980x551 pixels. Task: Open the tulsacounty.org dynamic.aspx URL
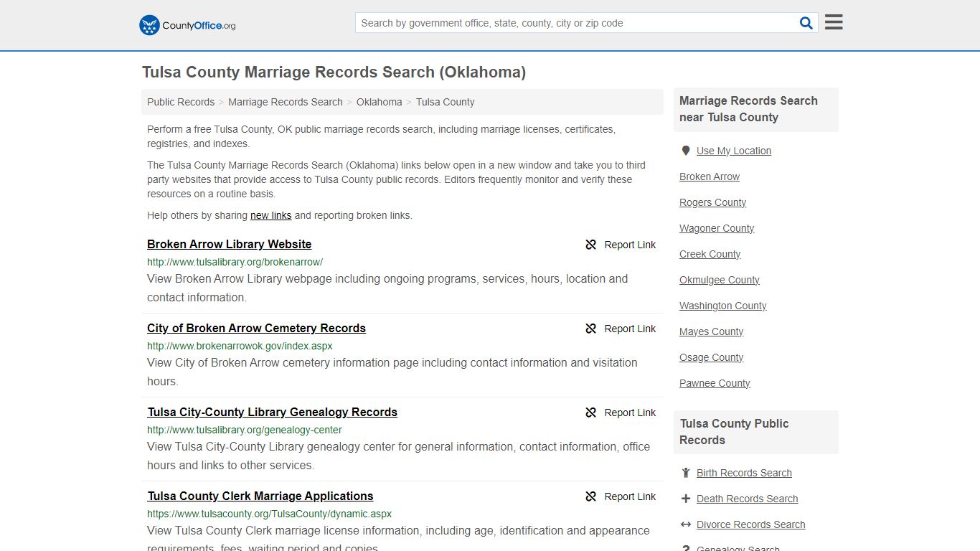coord(269,514)
